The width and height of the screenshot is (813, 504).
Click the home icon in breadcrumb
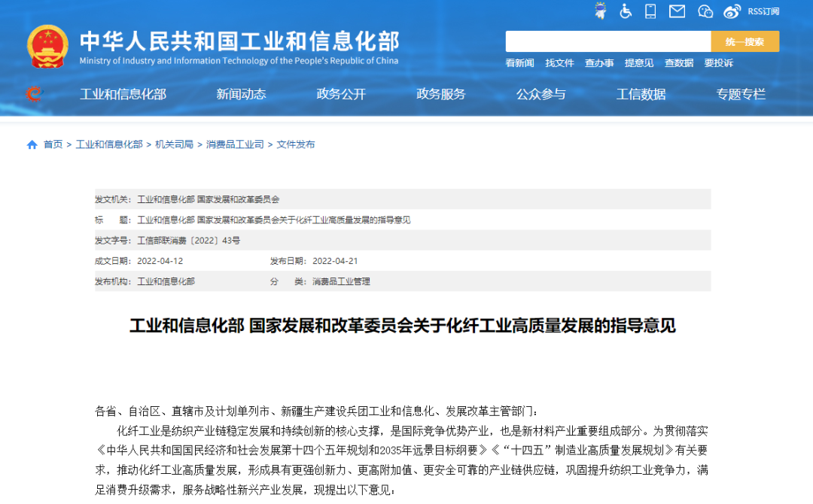(x=32, y=144)
